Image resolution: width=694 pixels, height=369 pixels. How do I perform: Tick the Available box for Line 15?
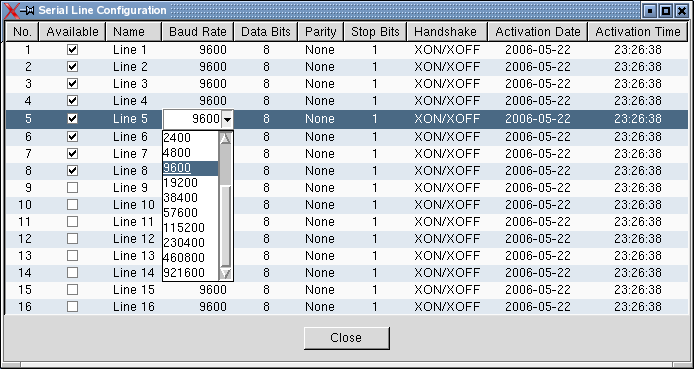coord(72,289)
